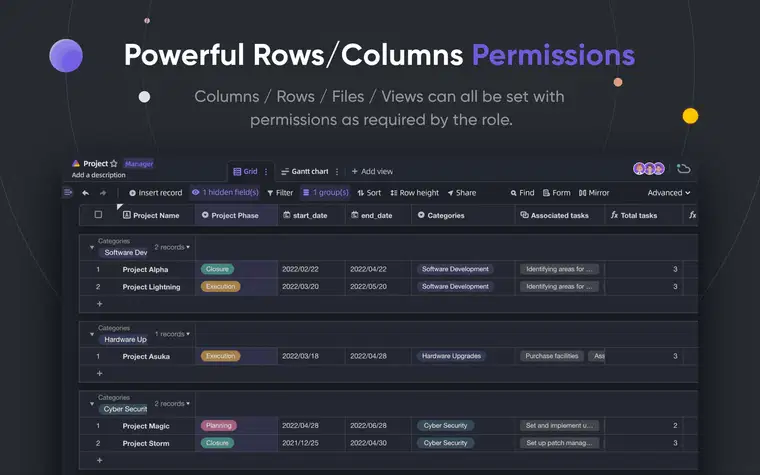
Task: Open the Mirror tool
Action: (594, 193)
